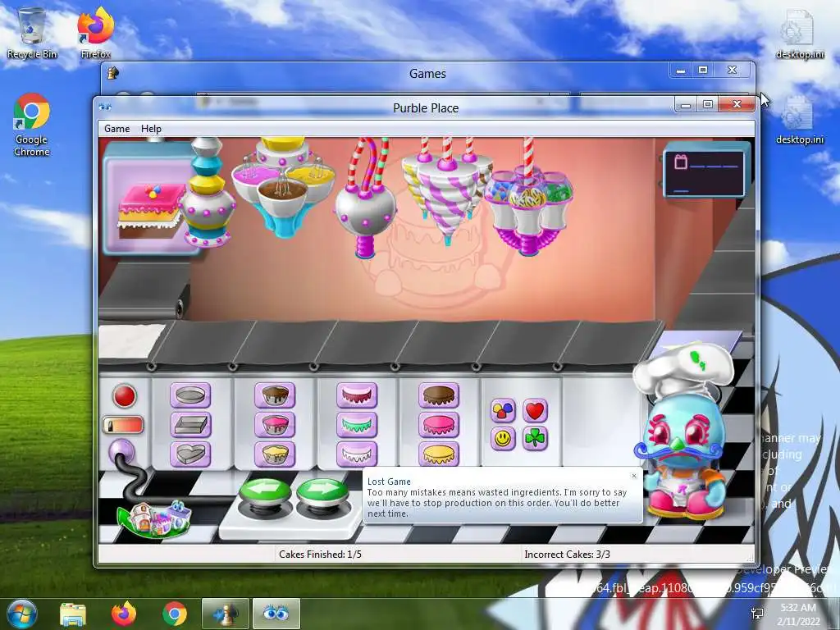Viewport: 840px width, 630px height.
Task: Choose the strawberry pink batter cake button
Action: pos(275,425)
